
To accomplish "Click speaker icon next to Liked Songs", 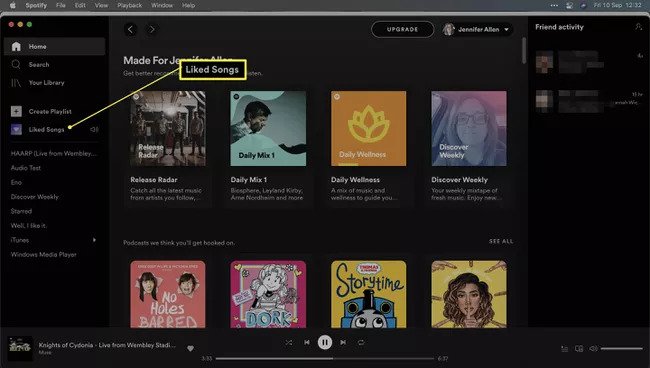I will (x=94, y=129).
